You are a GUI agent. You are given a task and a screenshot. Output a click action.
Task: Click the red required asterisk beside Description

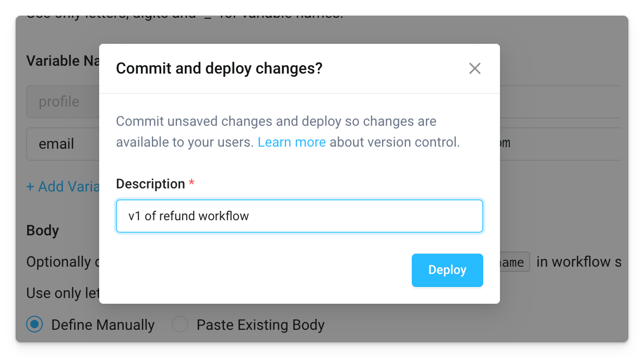point(192,183)
